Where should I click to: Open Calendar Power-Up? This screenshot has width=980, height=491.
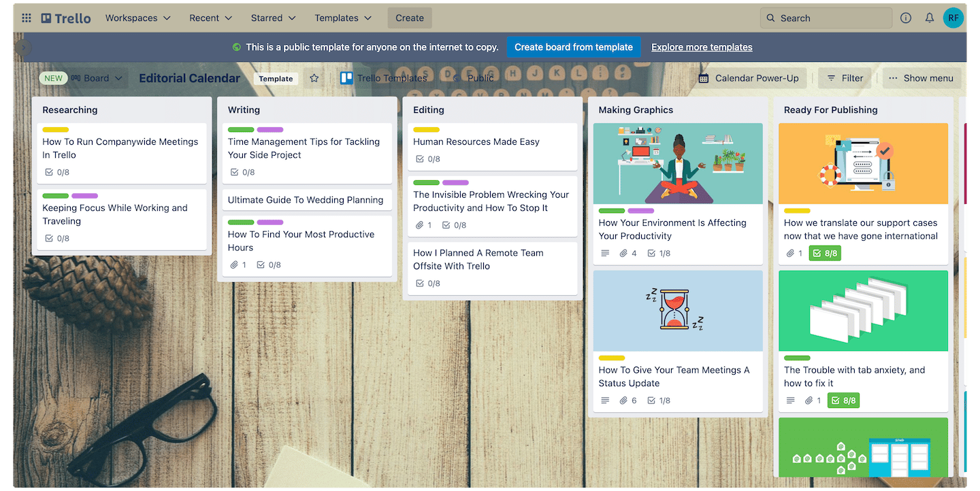click(x=749, y=78)
